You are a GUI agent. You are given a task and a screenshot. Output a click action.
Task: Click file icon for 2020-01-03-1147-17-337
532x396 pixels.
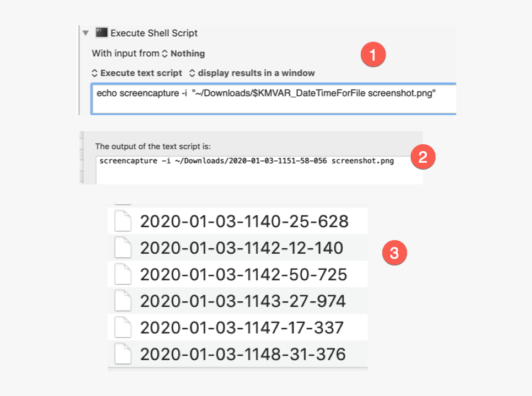[124, 327]
